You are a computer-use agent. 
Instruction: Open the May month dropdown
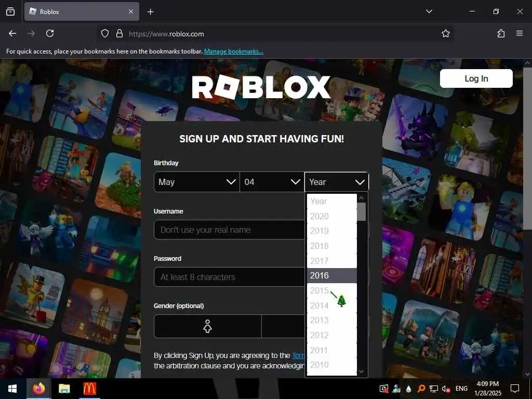click(x=196, y=182)
